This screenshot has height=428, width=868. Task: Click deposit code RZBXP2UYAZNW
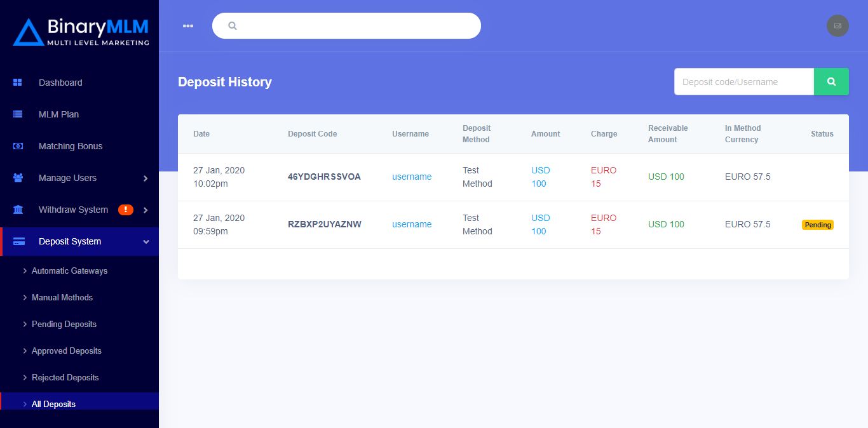coord(325,224)
